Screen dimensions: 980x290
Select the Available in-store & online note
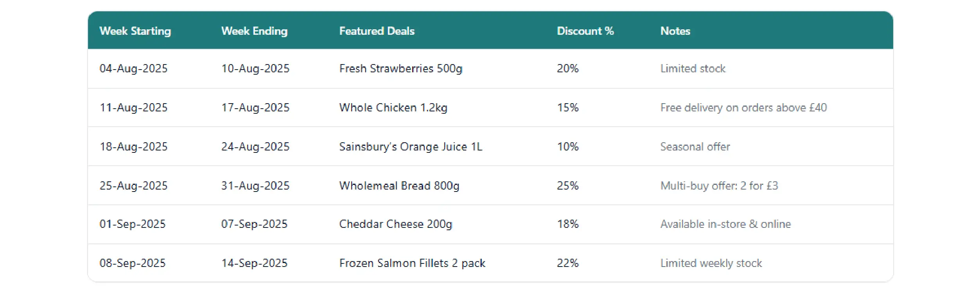click(725, 224)
